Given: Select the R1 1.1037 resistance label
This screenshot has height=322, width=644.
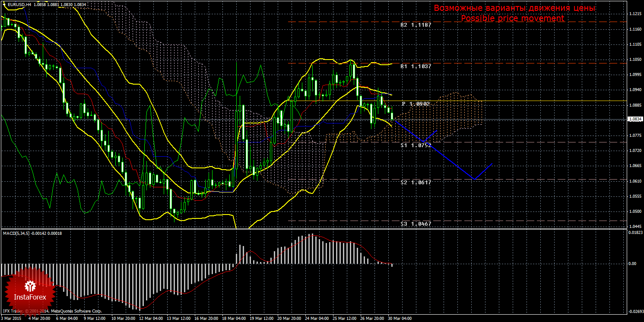Looking at the screenshot, I should pos(416,66).
